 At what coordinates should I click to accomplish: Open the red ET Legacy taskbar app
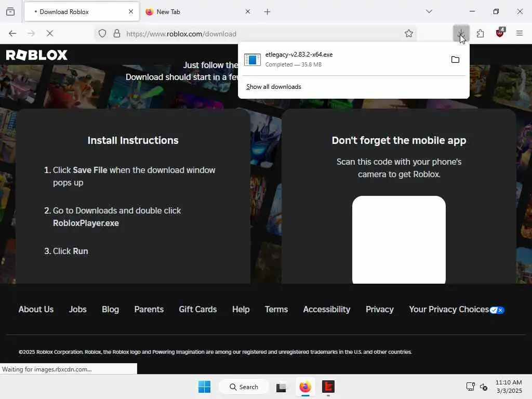point(328,387)
